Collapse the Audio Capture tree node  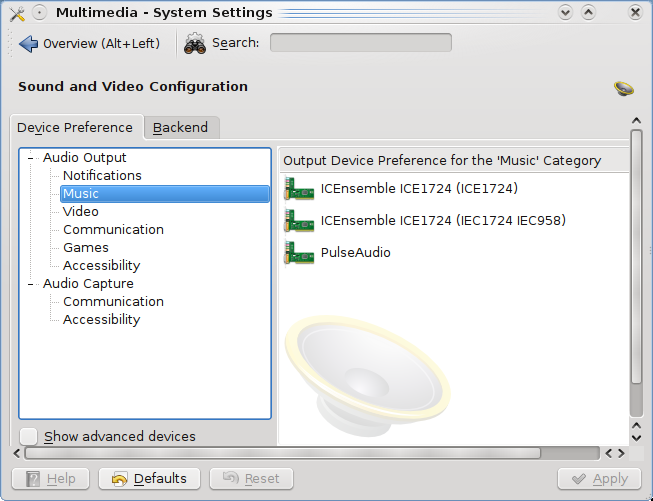point(31,284)
